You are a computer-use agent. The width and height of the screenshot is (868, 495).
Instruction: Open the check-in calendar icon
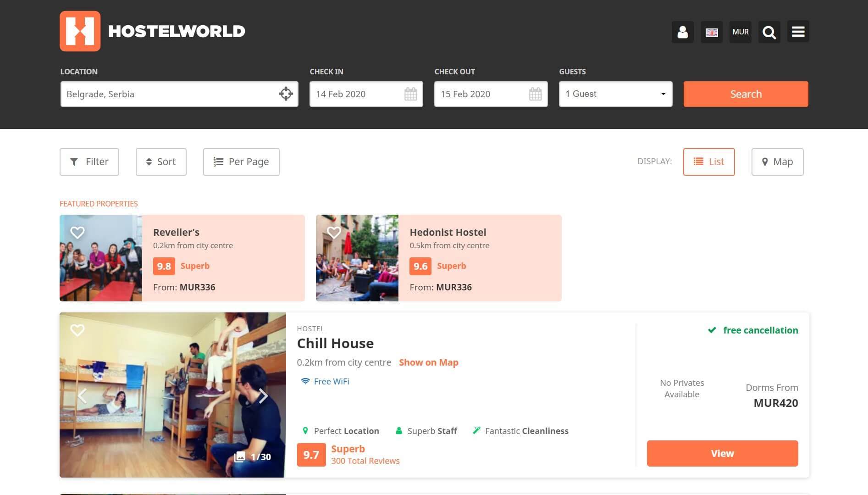[411, 94]
